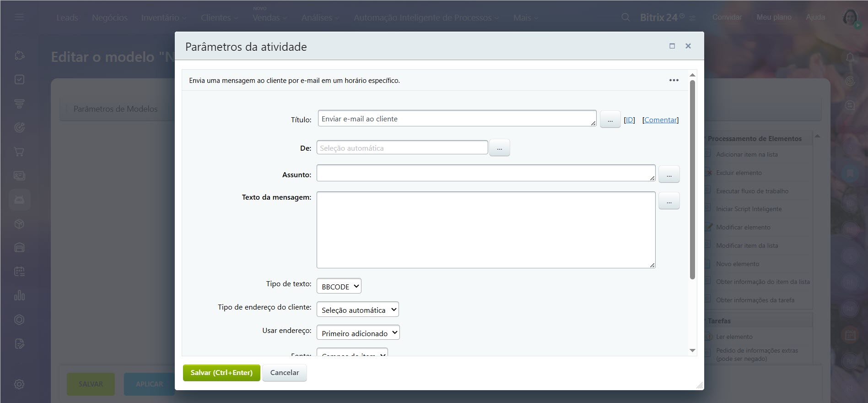Select Excluir elemento activity in side panel
868x403 pixels.
pyautogui.click(x=739, y=173)
